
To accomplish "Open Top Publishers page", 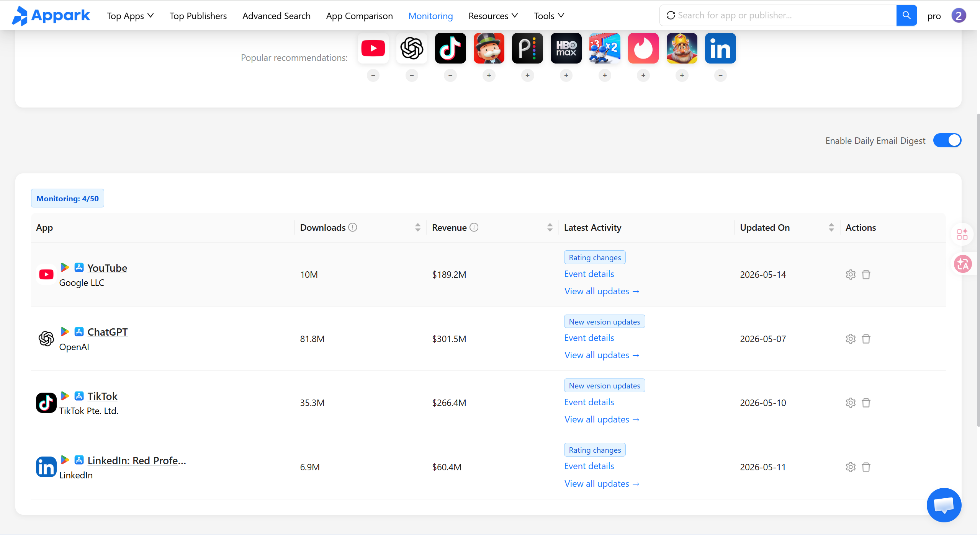I will click(198, 16).
